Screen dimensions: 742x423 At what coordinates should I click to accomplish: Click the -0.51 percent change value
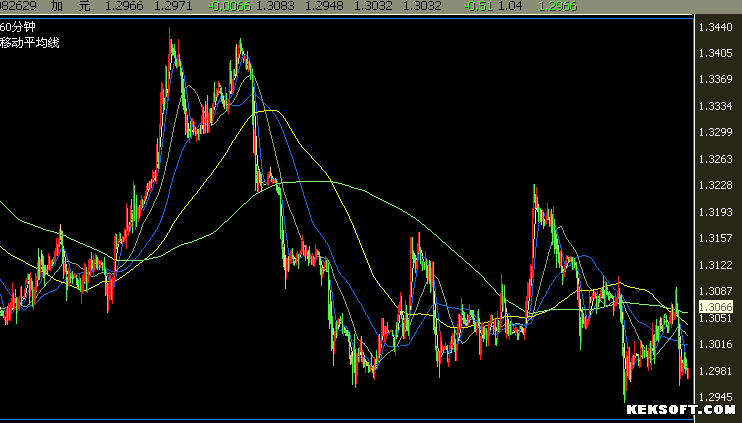478,6
